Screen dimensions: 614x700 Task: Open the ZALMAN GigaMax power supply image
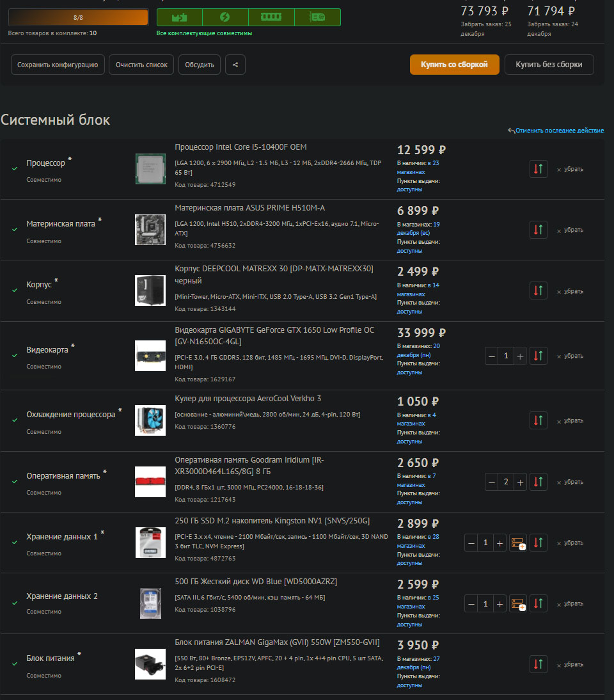pyautogui.click(x=150, y=664)
